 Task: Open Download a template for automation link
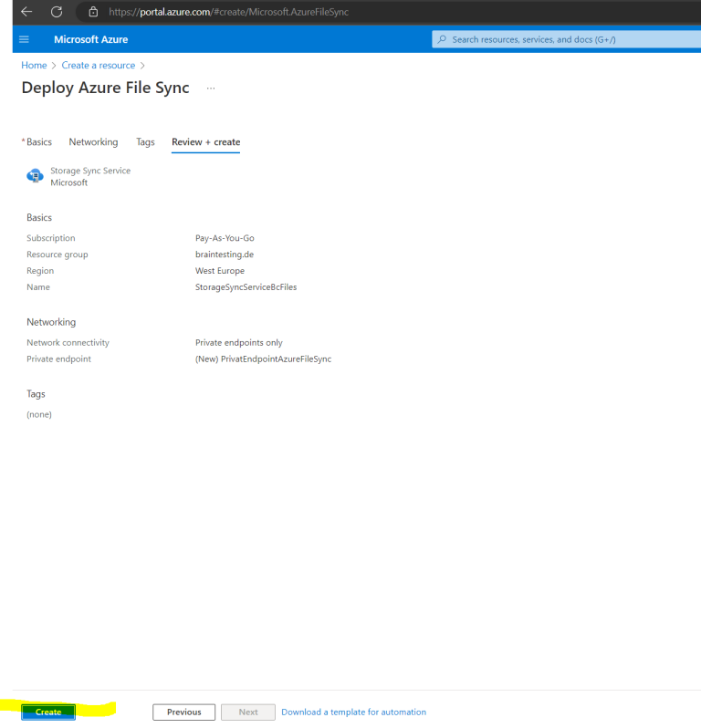[353, 712]
